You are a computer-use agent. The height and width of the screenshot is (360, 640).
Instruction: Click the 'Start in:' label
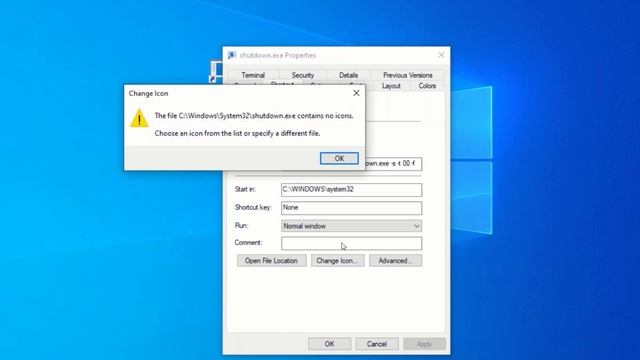pos(245,189)
